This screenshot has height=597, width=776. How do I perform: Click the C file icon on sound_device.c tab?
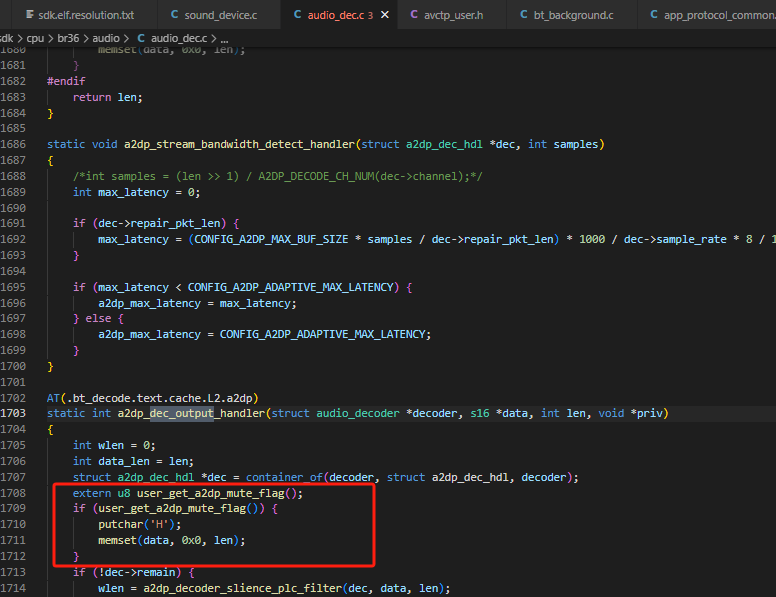tap(174, 15)
